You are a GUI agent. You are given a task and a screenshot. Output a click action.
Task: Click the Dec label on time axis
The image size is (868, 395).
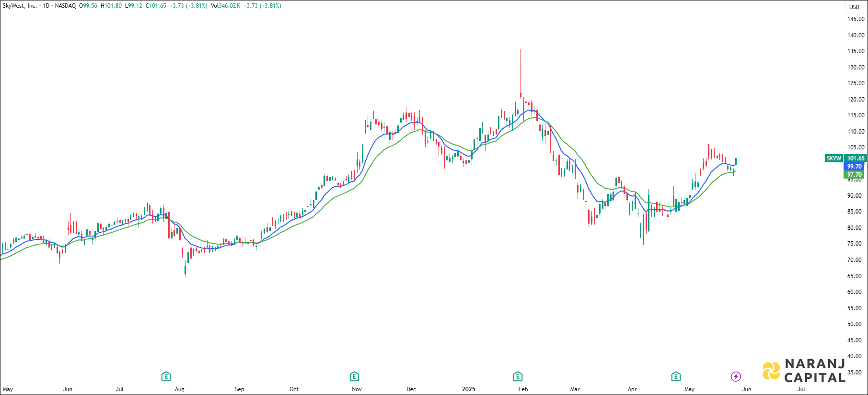[411, 389]
